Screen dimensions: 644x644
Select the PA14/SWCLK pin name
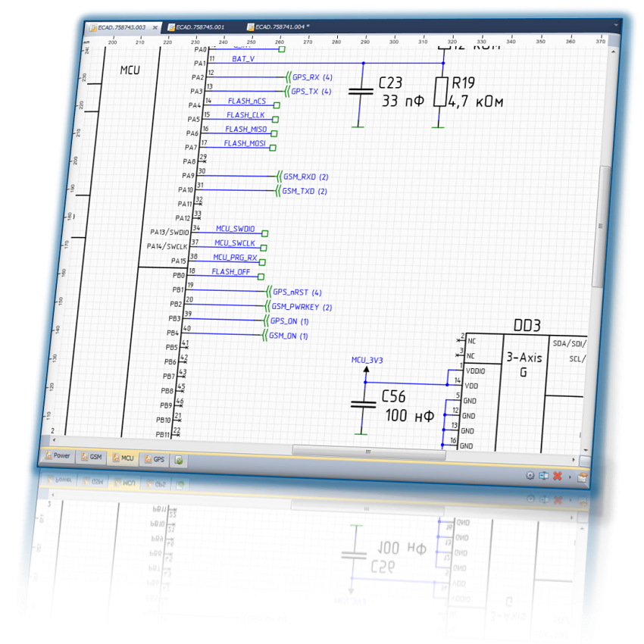167,246
